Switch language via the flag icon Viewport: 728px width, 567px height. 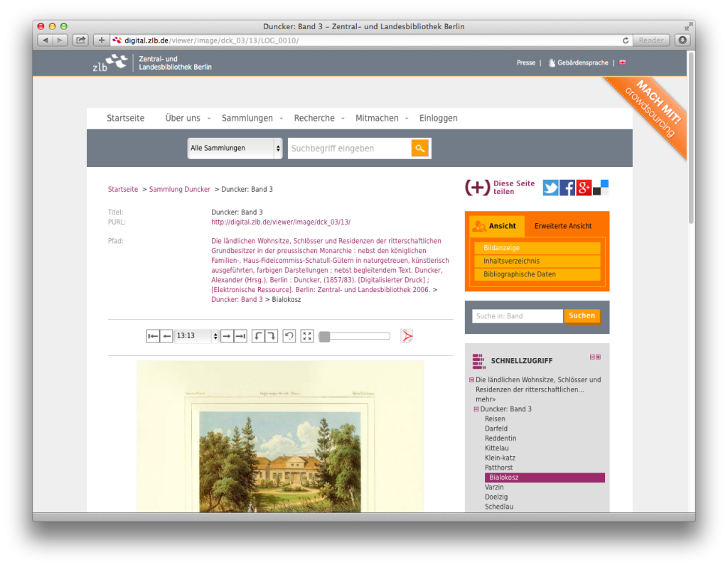pos(623,63)
